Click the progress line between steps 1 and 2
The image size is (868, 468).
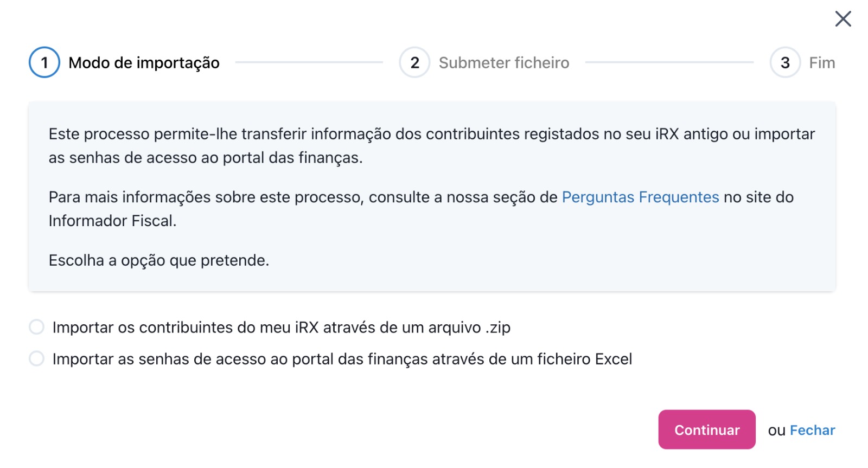(309, 62)
